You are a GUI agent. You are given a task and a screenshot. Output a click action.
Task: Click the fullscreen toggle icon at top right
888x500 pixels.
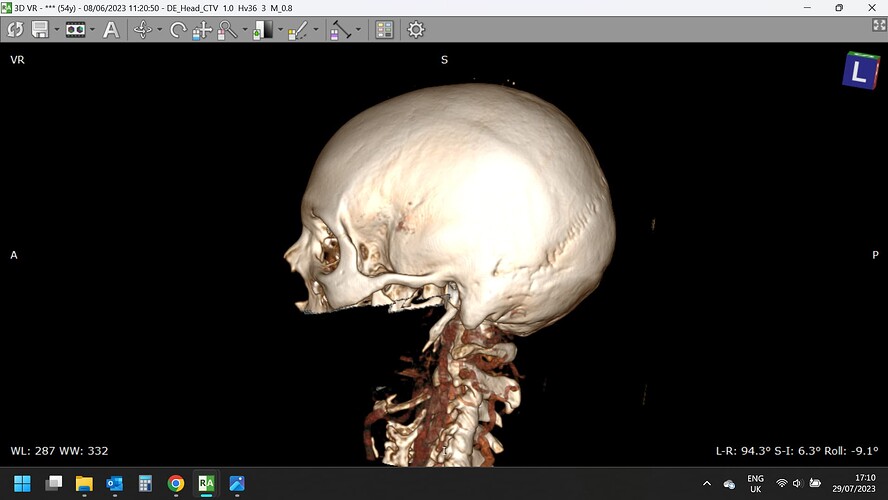[879, 24]
